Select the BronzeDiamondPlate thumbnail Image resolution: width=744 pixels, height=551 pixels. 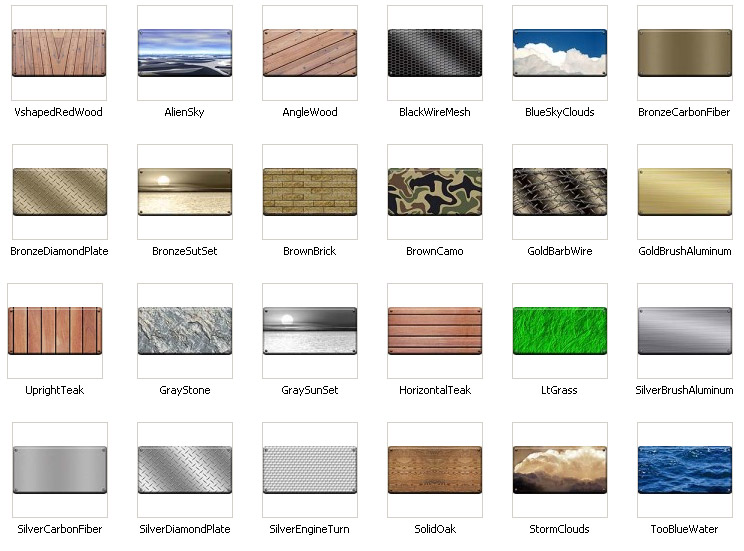click(x=60, y=192)
